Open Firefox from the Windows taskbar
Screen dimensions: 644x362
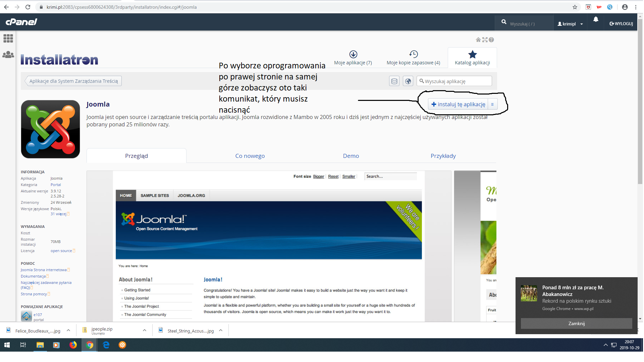[x=73, y=345]
